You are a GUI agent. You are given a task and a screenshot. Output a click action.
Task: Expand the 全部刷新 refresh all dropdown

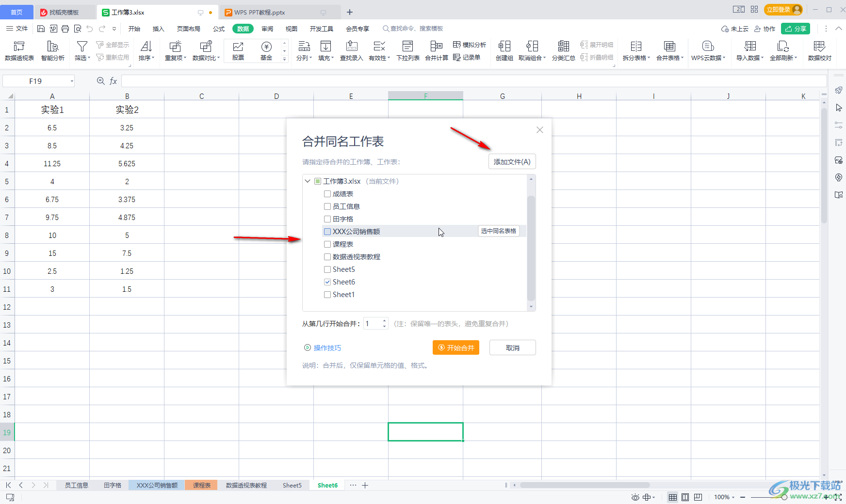(x=796, y=58)
